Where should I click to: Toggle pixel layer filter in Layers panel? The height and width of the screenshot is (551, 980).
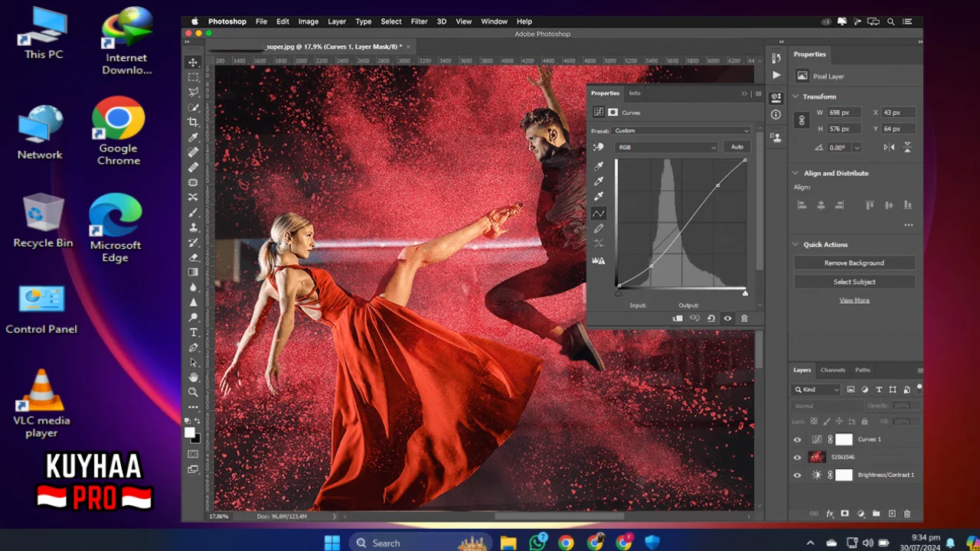coord(851,390)
